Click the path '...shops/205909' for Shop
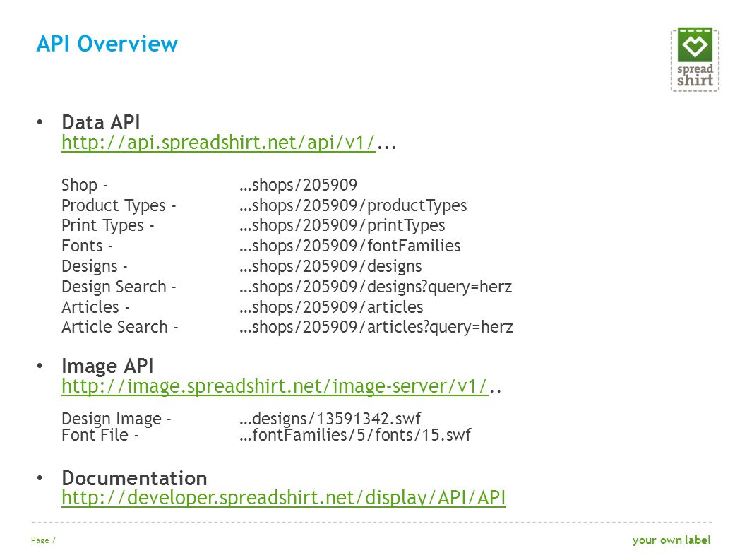This screenshot has height=560, width=747. pyautogui.click(x=298, y=185)
